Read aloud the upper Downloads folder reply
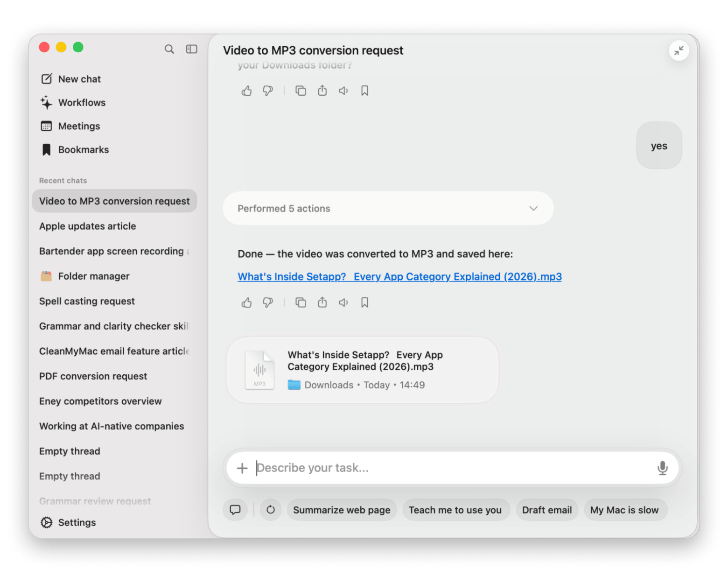Viewport: 728px width, 576px height. tap(343, 91)
